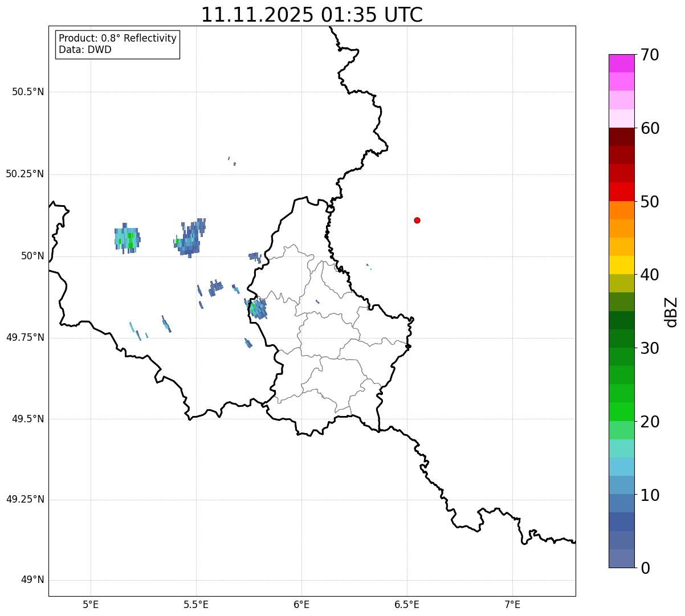Click the westernmost cyan-green echo near 50°N
Viewport: 685px width, 616px height.
click(x=127, y=238)
